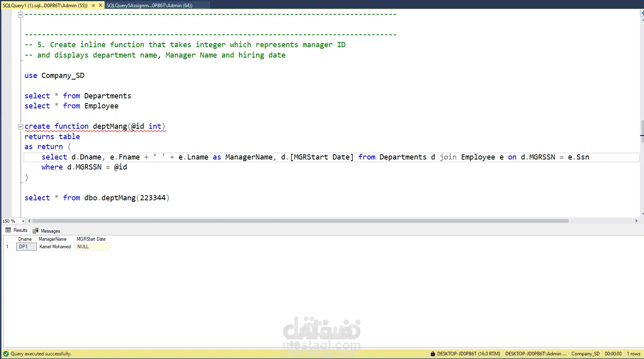Open the Messages tab
The height and width of the screenshot is (359, 644).
click(47, 231)
